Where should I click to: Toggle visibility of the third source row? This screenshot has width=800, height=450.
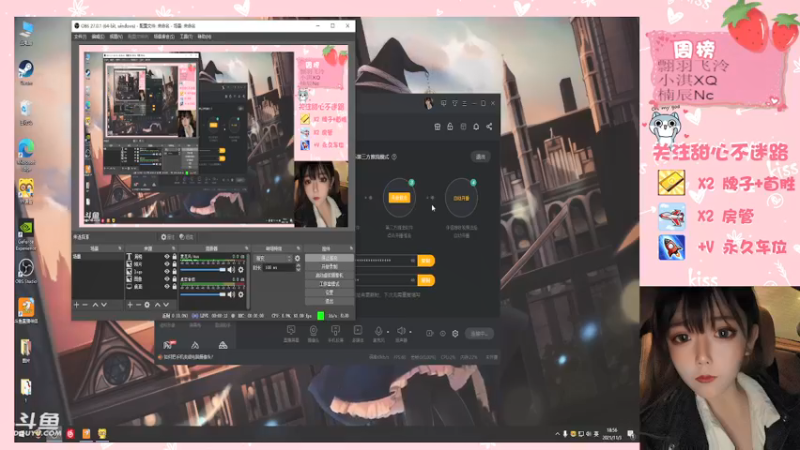point(167,271)
